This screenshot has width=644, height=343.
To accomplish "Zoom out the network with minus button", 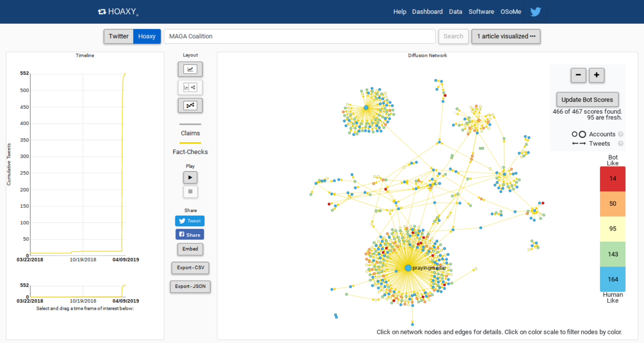I will [578, 75].
